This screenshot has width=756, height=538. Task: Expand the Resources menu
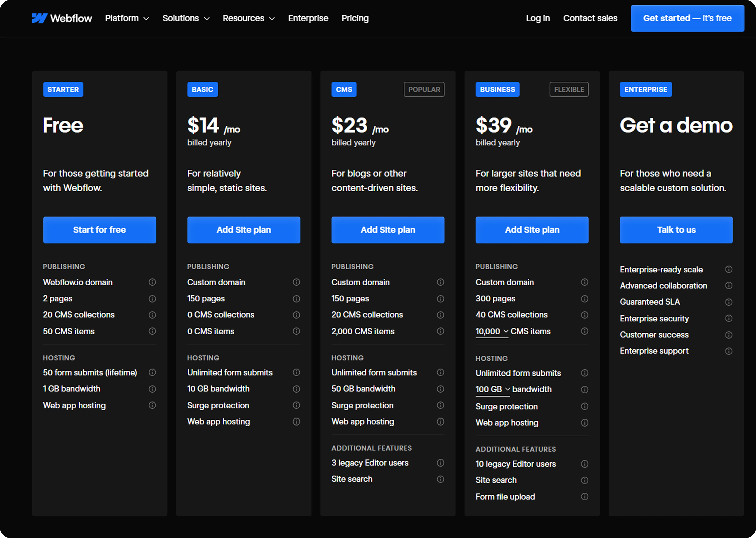pyautogui.click(x=249, y=18)
